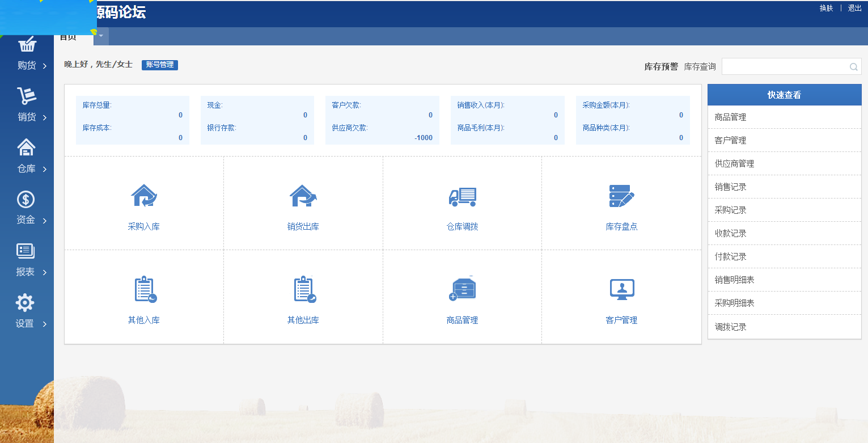Click the 仓库调拨 (warehouse transfer) truck icon
The width and height of the screenshot is (868, 443).
(462, 197)
